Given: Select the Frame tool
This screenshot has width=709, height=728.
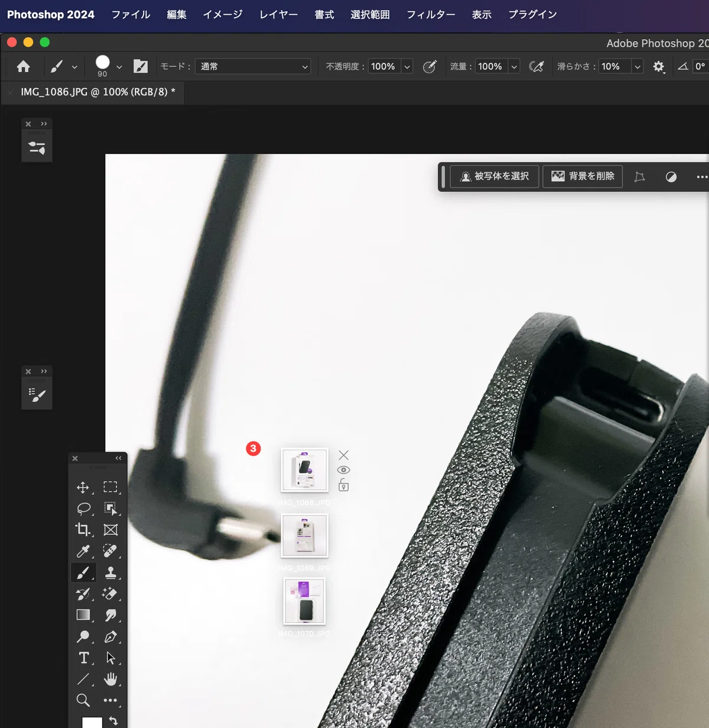Looking at the screenshot, I should 110,530.
